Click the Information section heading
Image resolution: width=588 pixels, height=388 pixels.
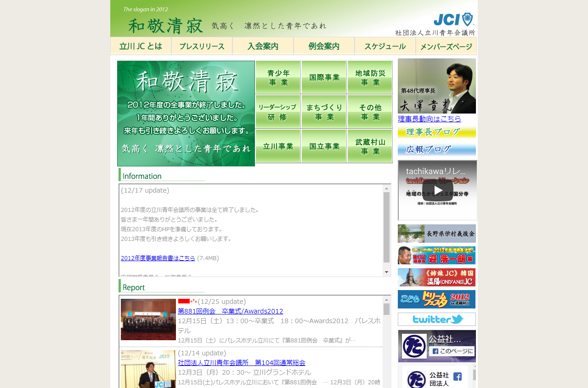tap(162, 175)
